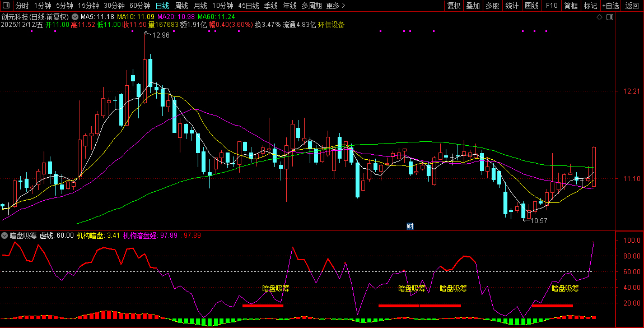Screen dimensions: 644x328
Task: Switch to 分时 intraday view
Action: click(22, 6)
